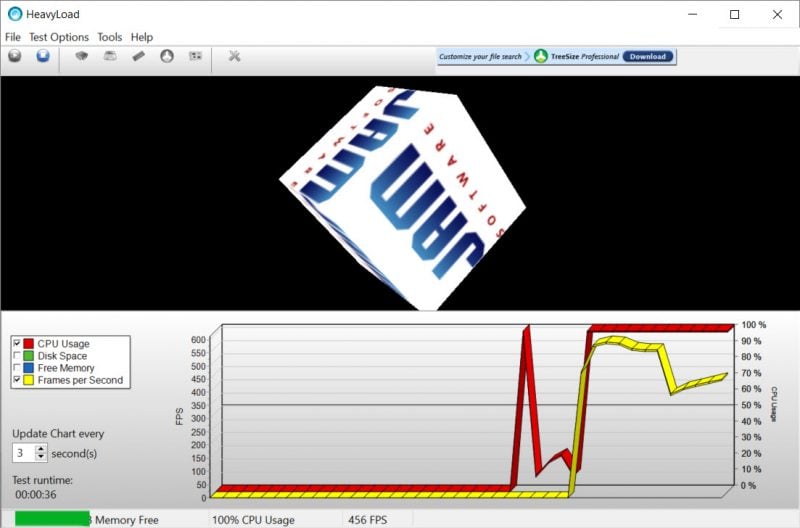Viewport: 800px width, 528px height.
Task: Uncheck the CPU Usage checkbox
Action: [17, 343]
